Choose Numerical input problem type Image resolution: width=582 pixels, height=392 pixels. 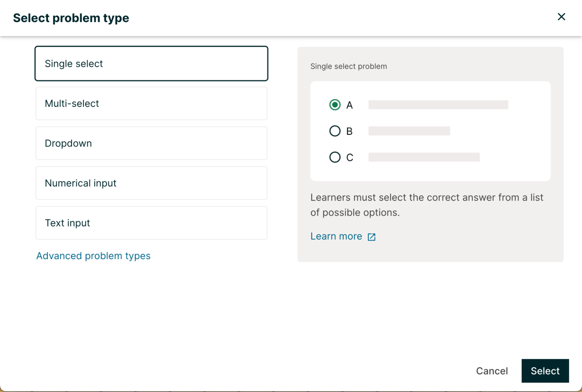point(151,183)
